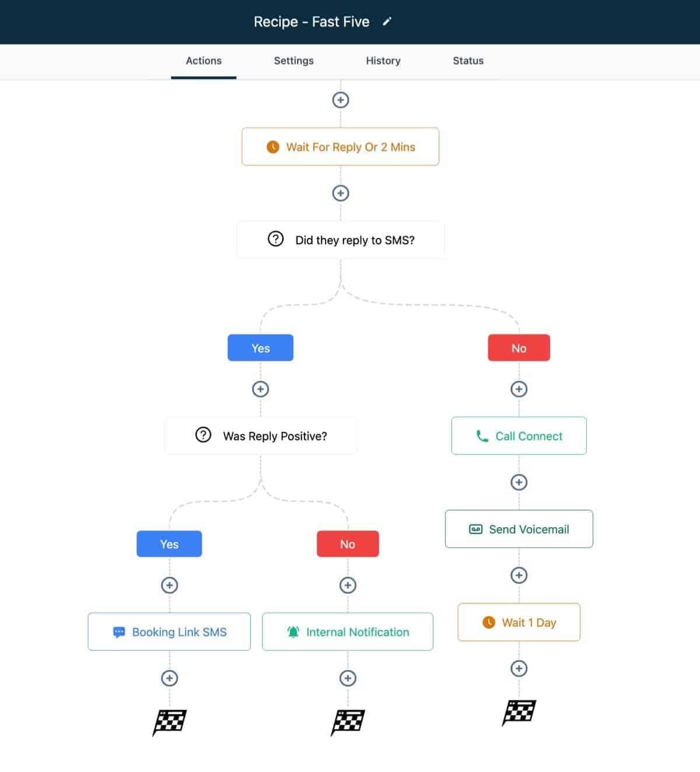This screenshot has width=700, height=772.
Task: Select the Yes branch under Did they reply
Action: pyautogui.click(x=260, y=348)
